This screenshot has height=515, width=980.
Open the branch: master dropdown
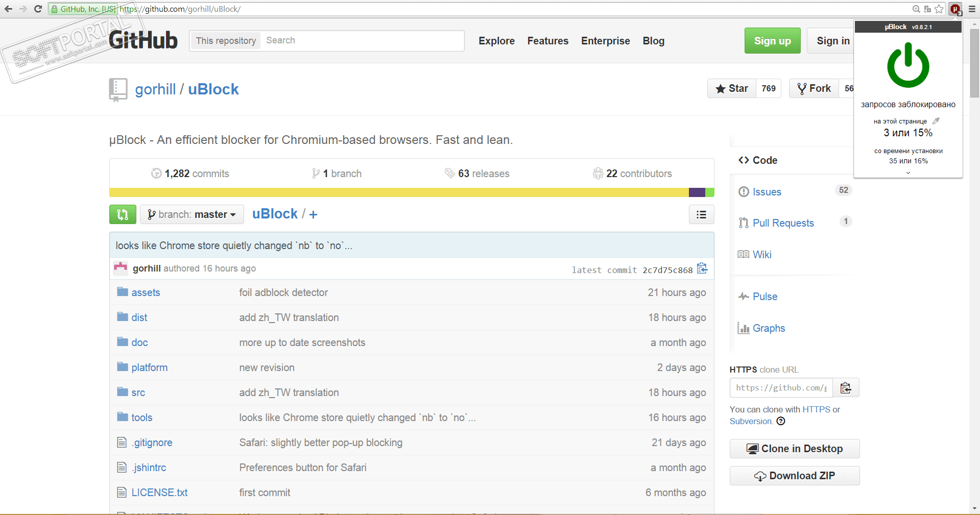point(192,214)
